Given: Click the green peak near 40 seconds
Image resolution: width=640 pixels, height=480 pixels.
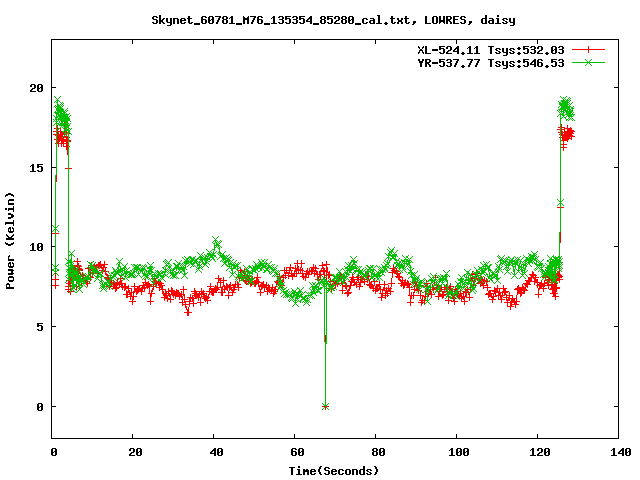Looking at the screenshot, I should tap(216, 240).
